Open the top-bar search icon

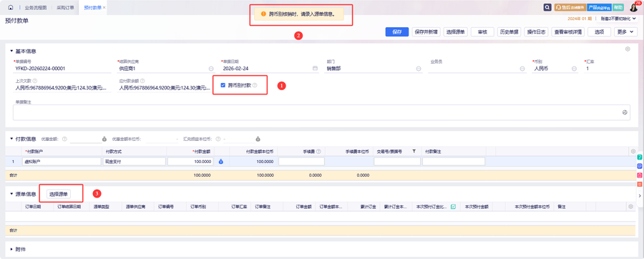pos(547,7)
